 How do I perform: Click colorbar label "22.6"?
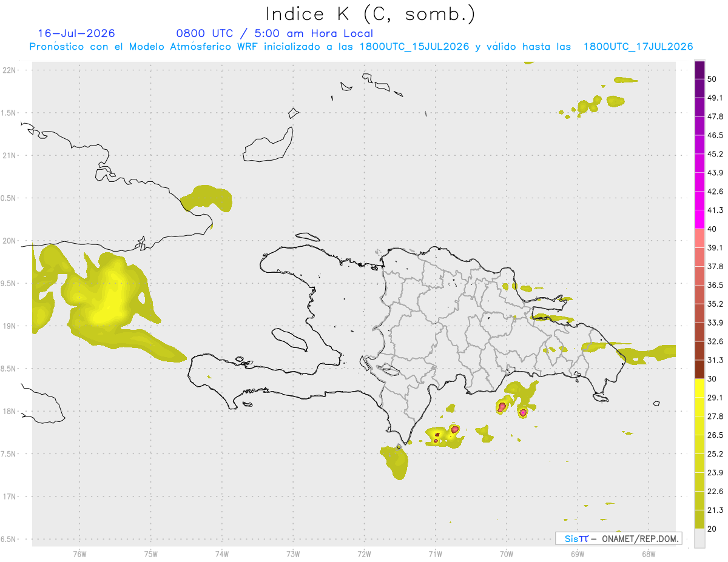pos(715,492)
